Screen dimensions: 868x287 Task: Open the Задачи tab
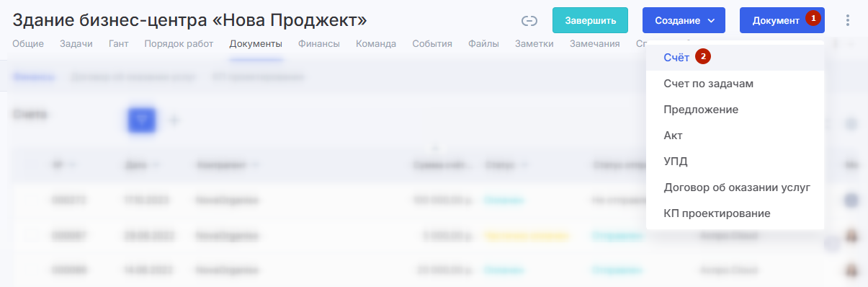pos(76,44)
